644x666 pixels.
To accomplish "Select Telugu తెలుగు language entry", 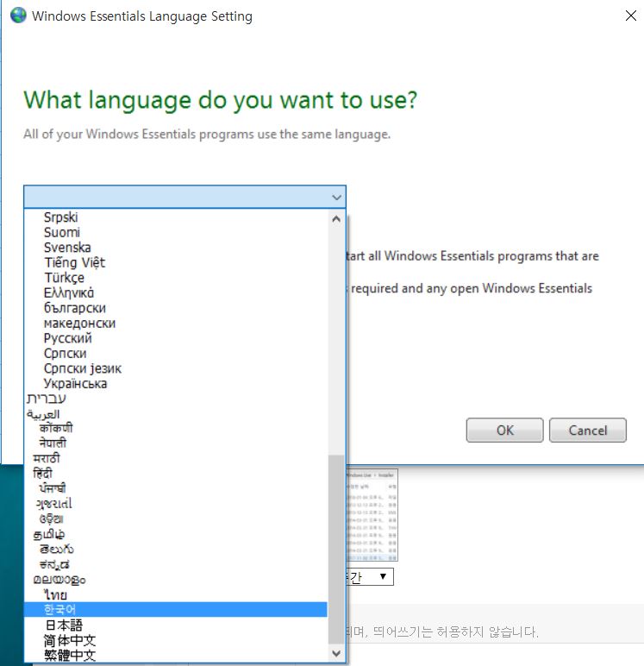I will tap(176, 550).
